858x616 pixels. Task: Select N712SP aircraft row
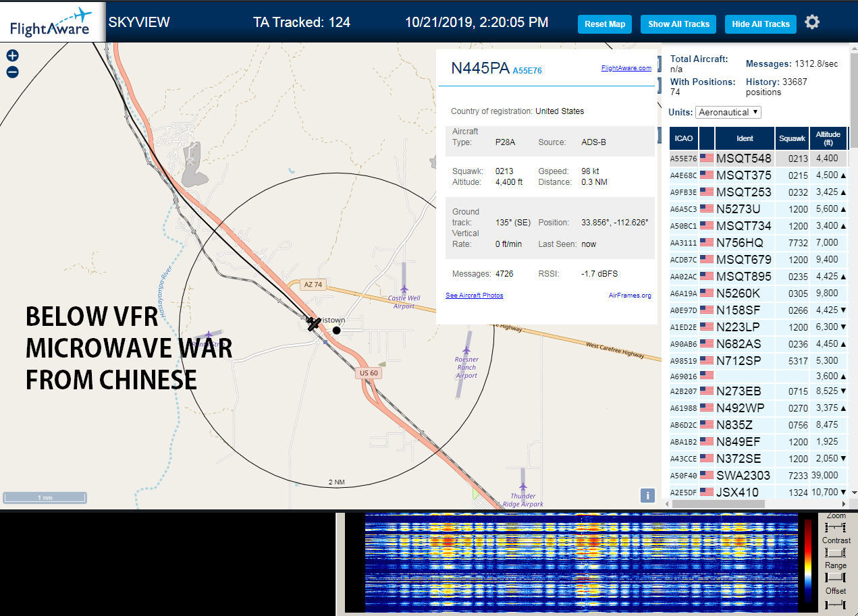758,361
